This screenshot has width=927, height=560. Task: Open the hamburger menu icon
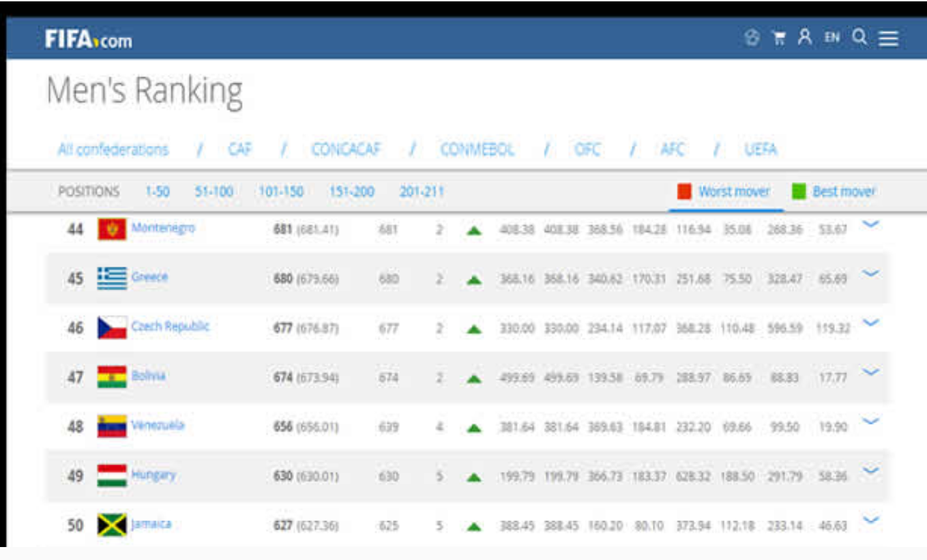click(x=888, y=38)
